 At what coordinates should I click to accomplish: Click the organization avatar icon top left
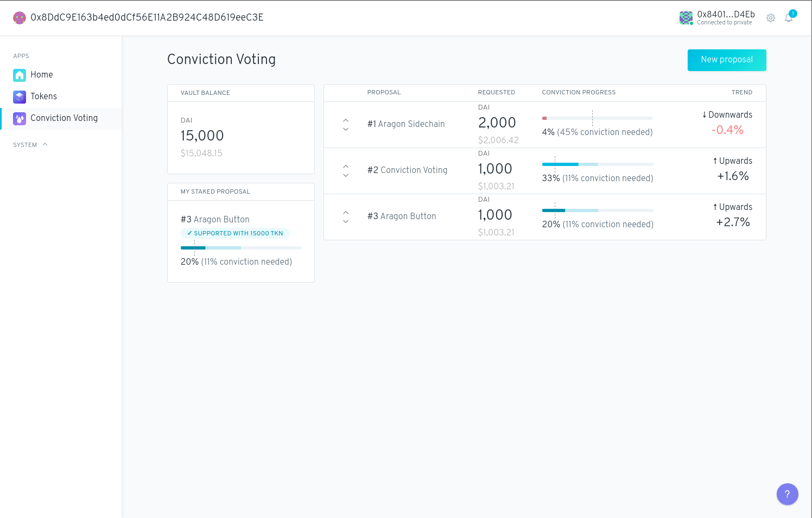coord(20,18)
